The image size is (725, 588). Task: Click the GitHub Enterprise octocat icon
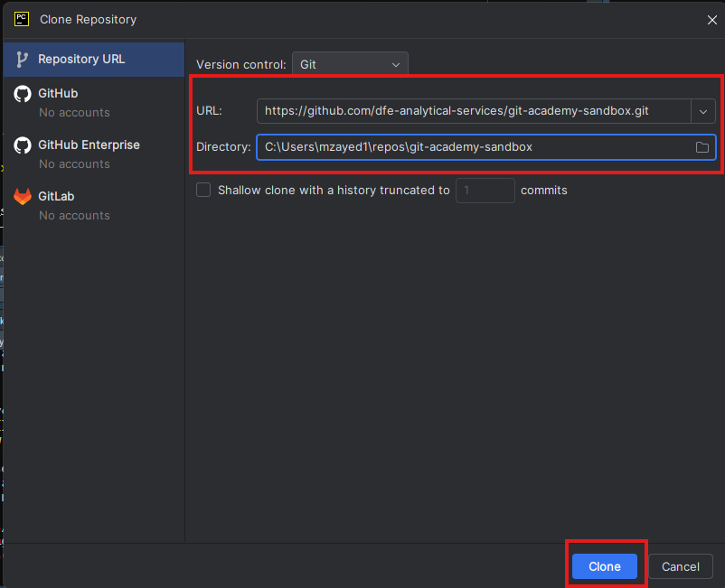pyautogui.click(x=23, y=145)
